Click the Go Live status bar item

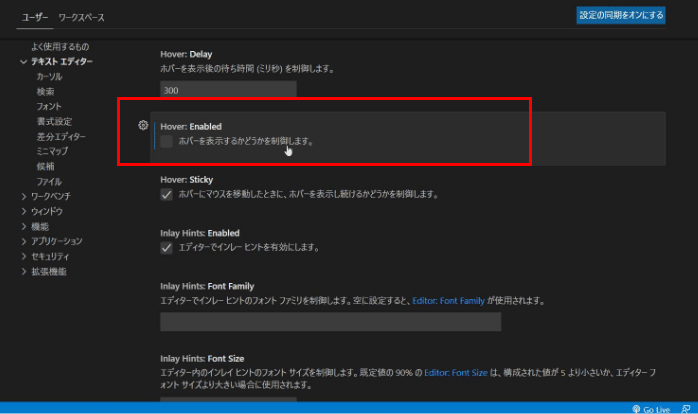(x=651, y=410)
